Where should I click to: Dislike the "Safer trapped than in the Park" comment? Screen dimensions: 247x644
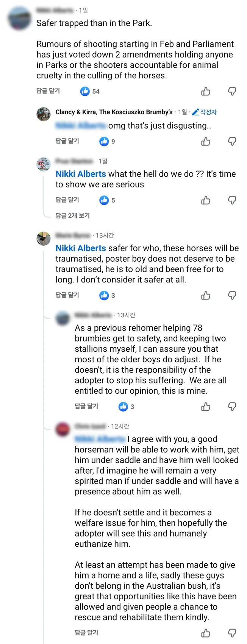tap(232, 91)
